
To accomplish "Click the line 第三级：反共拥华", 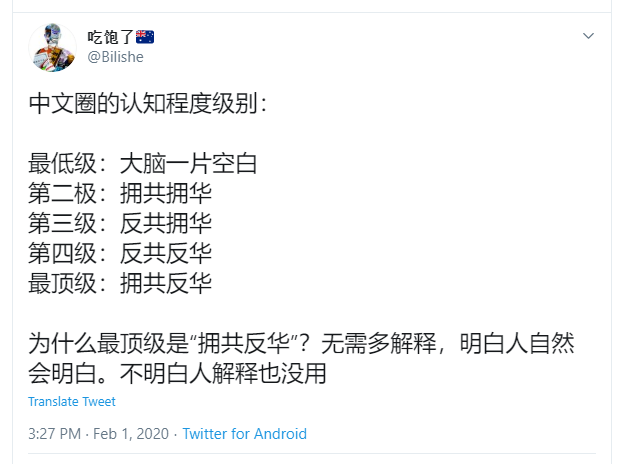I will pos(120,224).
